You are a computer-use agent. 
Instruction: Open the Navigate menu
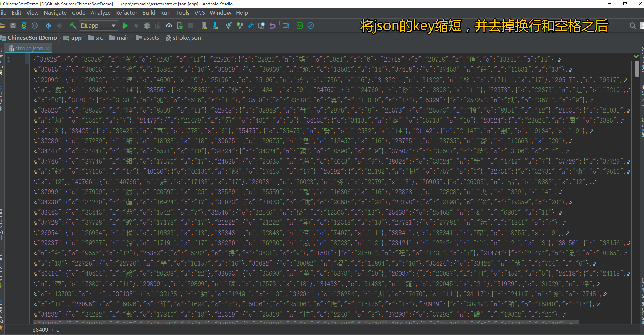coord(55,13)
